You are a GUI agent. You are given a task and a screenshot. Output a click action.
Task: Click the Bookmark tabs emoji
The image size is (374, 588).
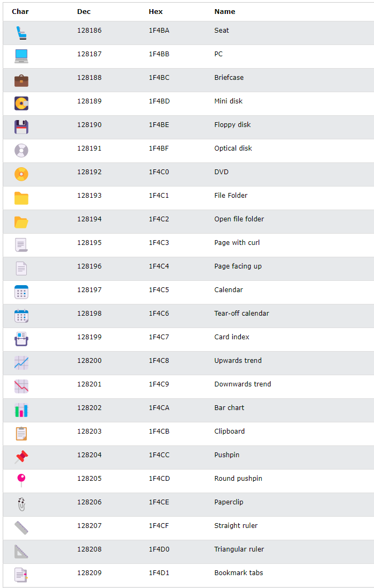[x=21, y=575]
